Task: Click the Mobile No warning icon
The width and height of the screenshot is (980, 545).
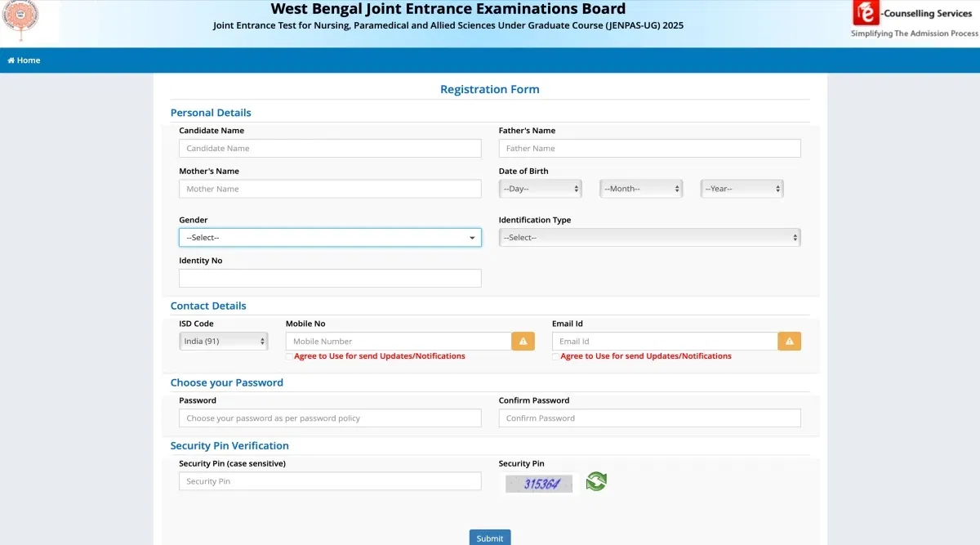Action: click(523, 342)
